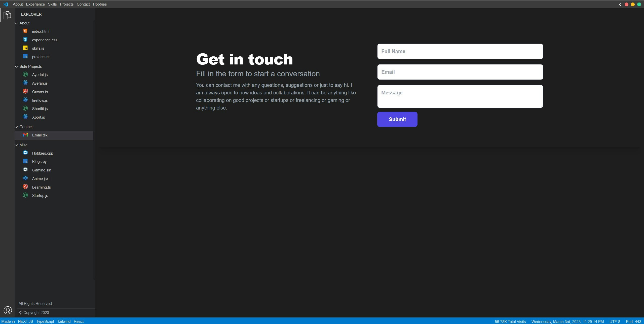Image resolution: width=644 pixels, height=324 pixels.
Task: Collapse the Contact folder chevron
Action: [16, 127]
